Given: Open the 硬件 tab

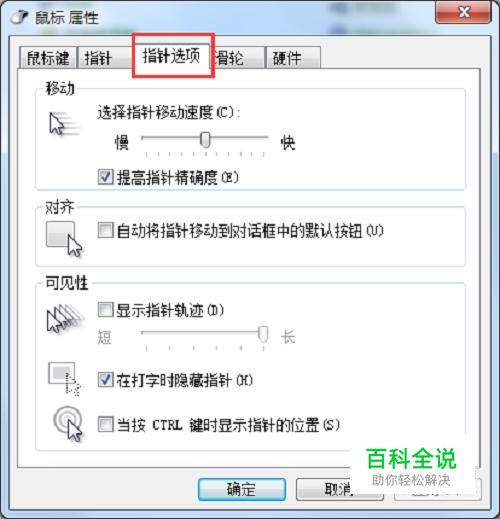Looking at the screenshot, I should (x=293, y=58).
